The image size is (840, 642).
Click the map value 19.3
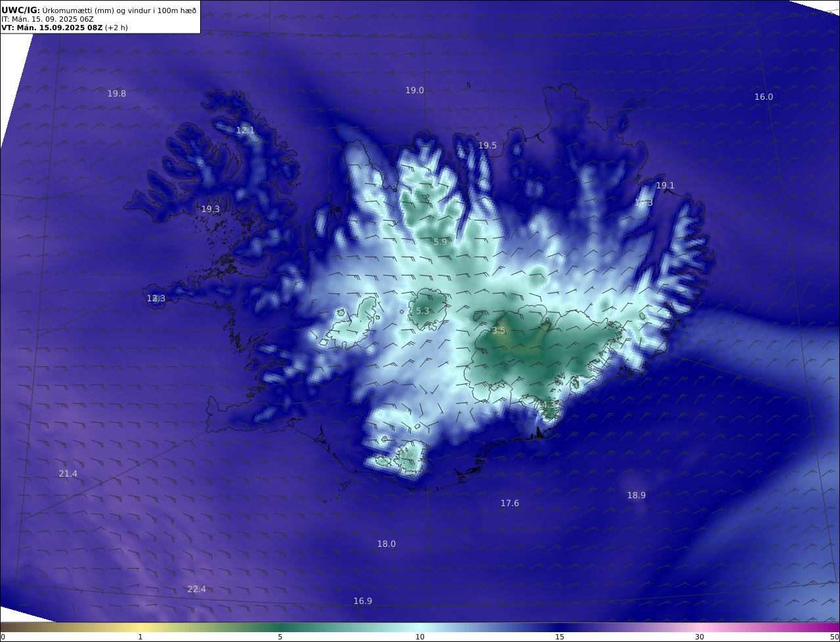click(x=210, y=209)
